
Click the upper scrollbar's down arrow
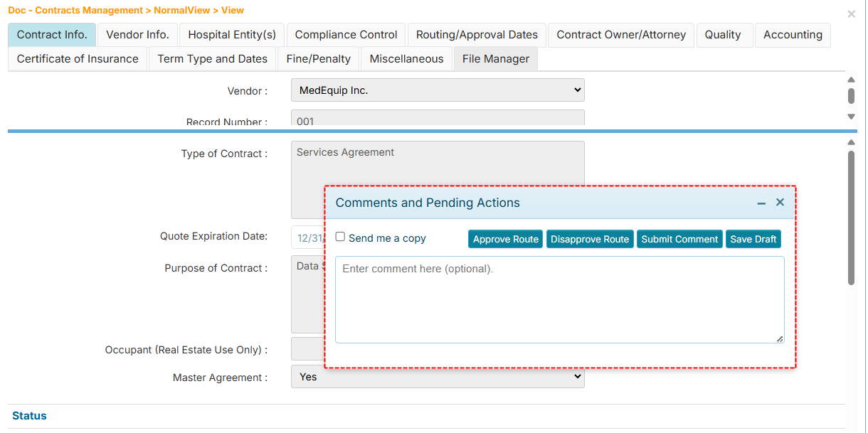tap(851, 116)
